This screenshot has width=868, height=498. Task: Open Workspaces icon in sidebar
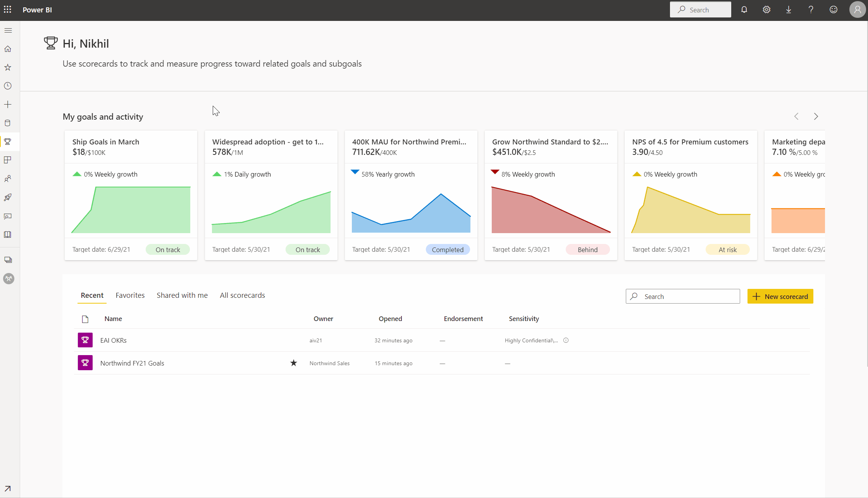[x=8, y=260]
